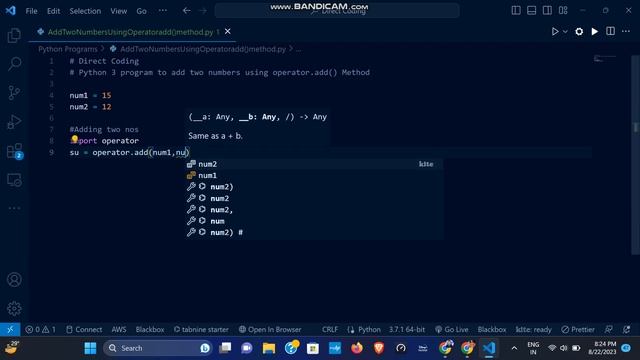Viewport: 640px width, 360px height.
Task: Open File Explorer from the taskbar
Action: coord(269,348)
